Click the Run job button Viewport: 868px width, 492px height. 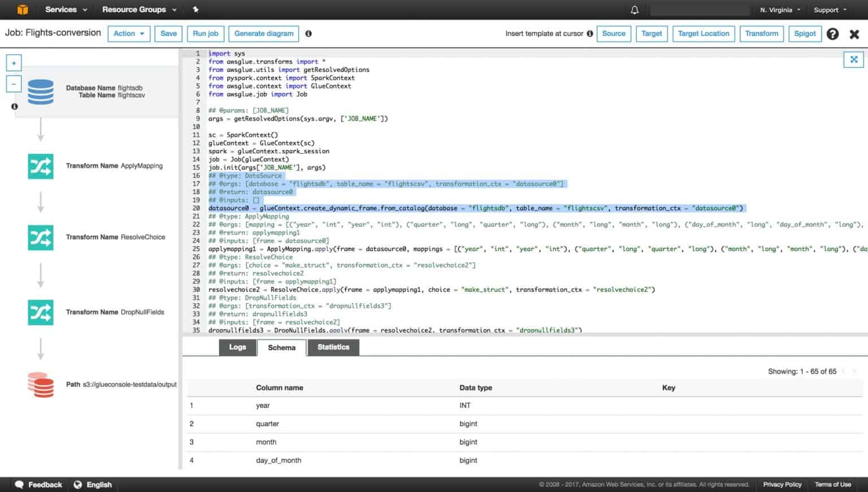point(205,33)
